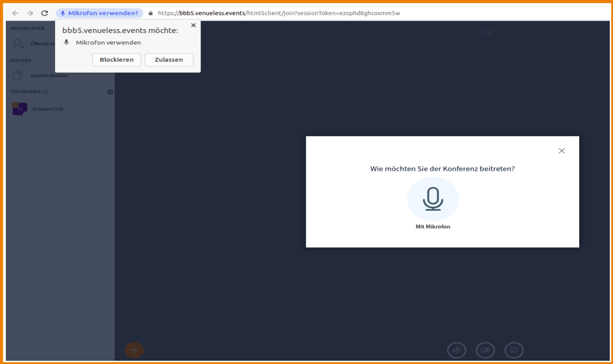613x364 pixels.
Task: Click the 'Mikrofon verwenden?' address bar chip
Action: (99, 13)
